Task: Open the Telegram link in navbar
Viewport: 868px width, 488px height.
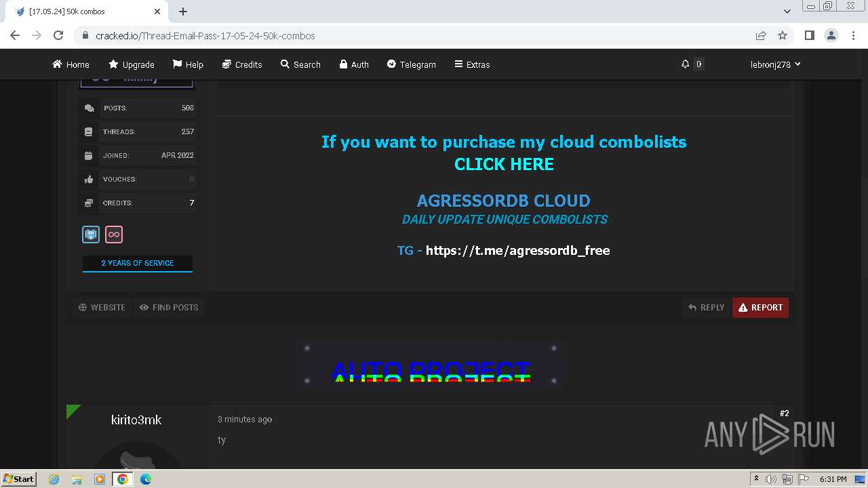Action: [412, 64]
